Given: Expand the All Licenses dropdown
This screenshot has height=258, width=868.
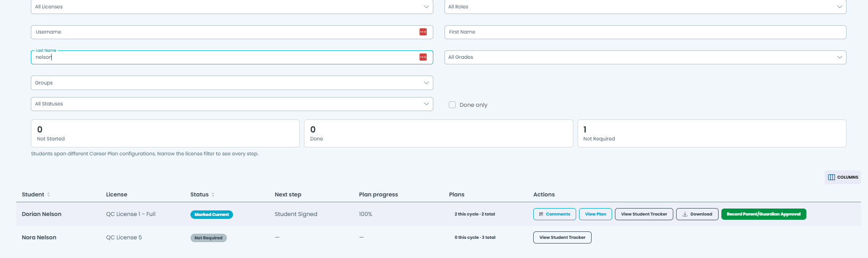Looking at the screenshot, I should point(232,7).
